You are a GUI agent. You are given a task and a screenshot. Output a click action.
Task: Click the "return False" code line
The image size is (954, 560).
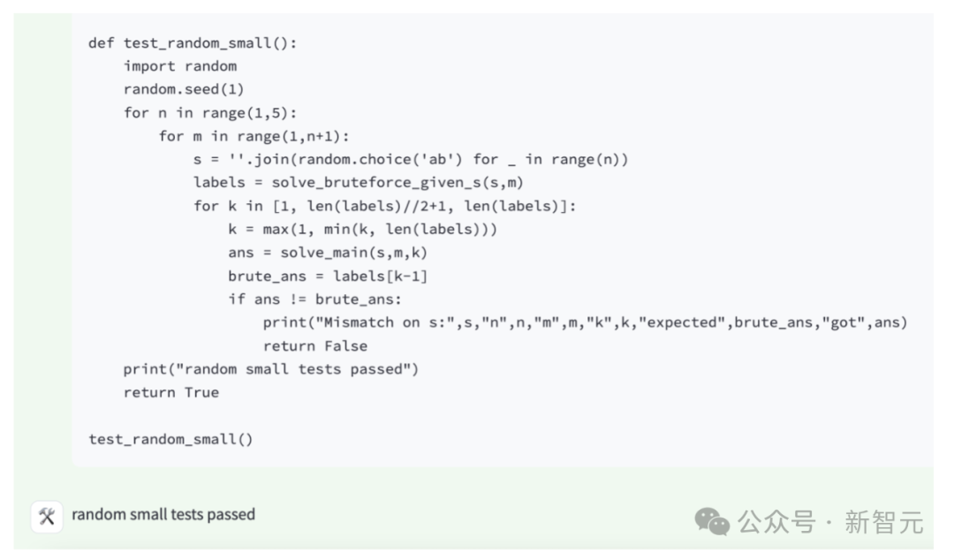click(x=315, y=346)
